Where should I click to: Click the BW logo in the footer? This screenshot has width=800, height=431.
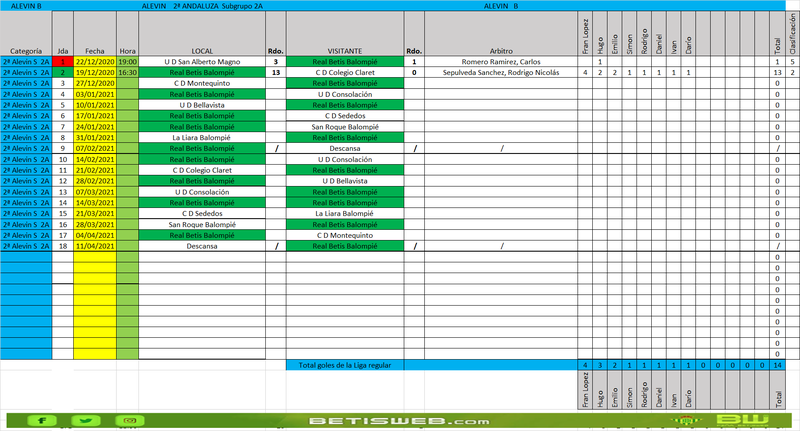click(x=742, y=421)
